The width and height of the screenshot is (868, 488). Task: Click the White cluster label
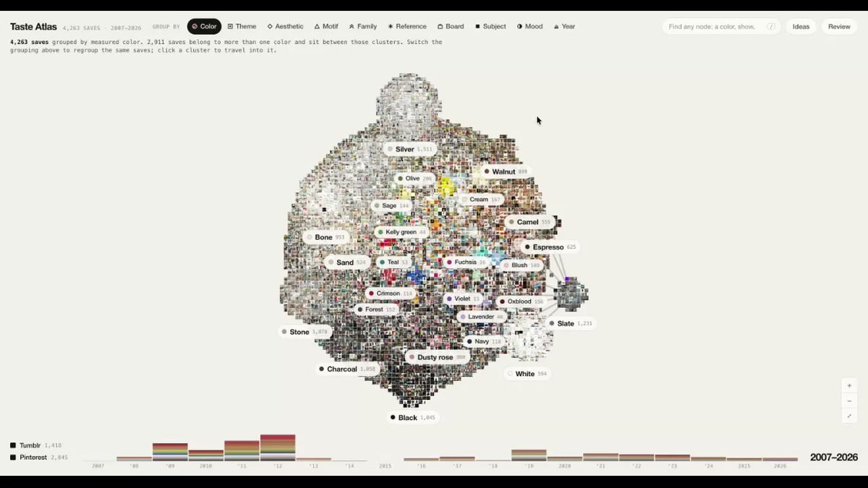[527, 374]
